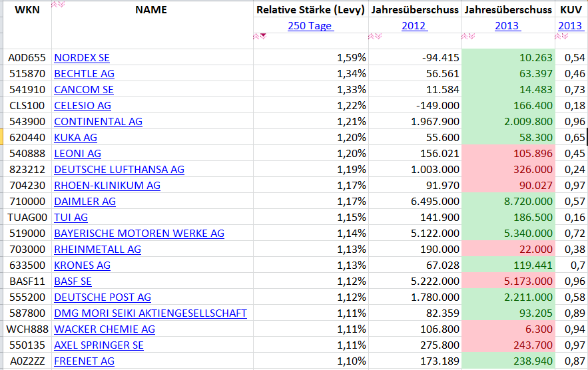Follow the WACKER CHEMIE AG link
Image resolution: width=588 pixels, height=370 pixels.
[x=105, y=329]
